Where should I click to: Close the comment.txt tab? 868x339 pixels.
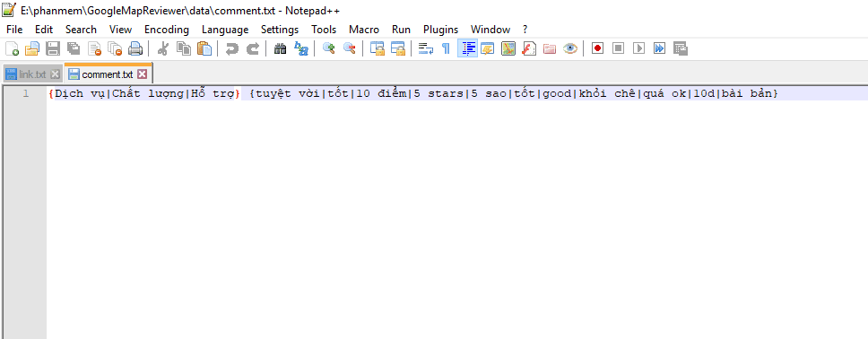coord(143,74)
